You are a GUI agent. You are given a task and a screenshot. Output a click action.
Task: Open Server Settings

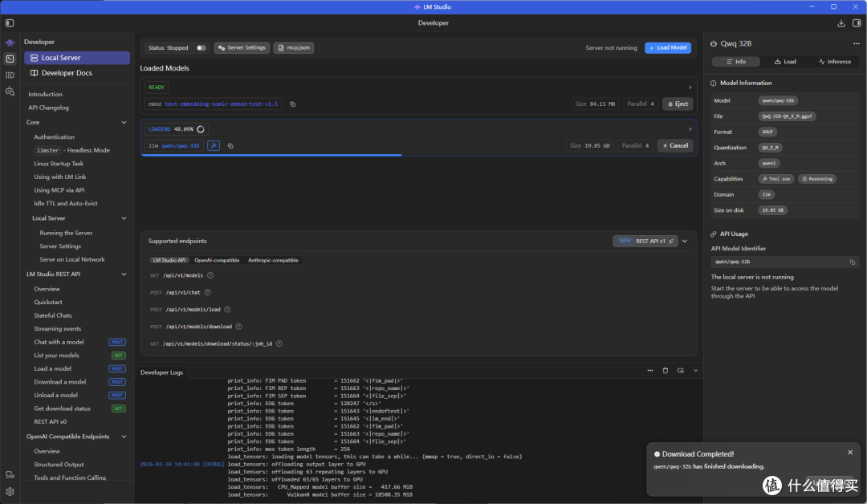242,48
